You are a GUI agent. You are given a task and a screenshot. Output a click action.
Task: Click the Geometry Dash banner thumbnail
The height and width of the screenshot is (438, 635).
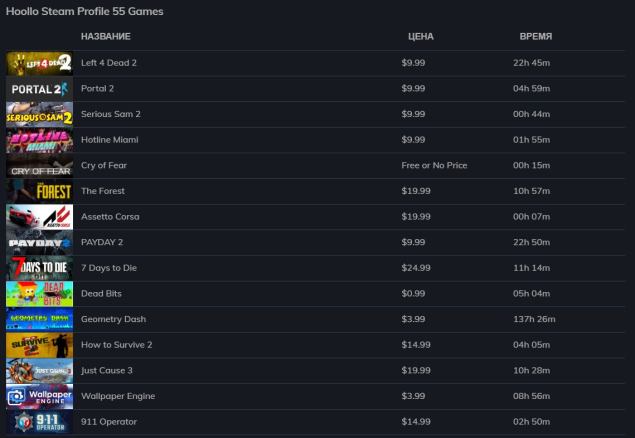[x=39, y=319]
